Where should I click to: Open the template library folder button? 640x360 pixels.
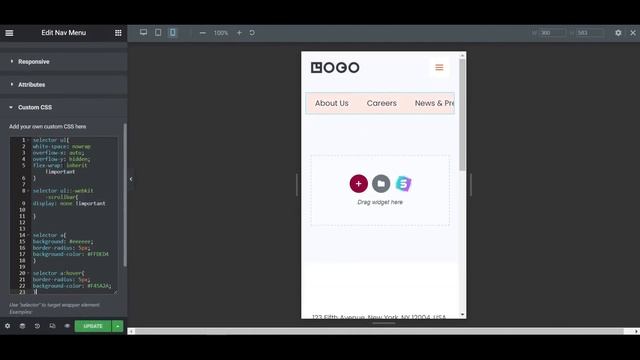(x=381, y=184)
